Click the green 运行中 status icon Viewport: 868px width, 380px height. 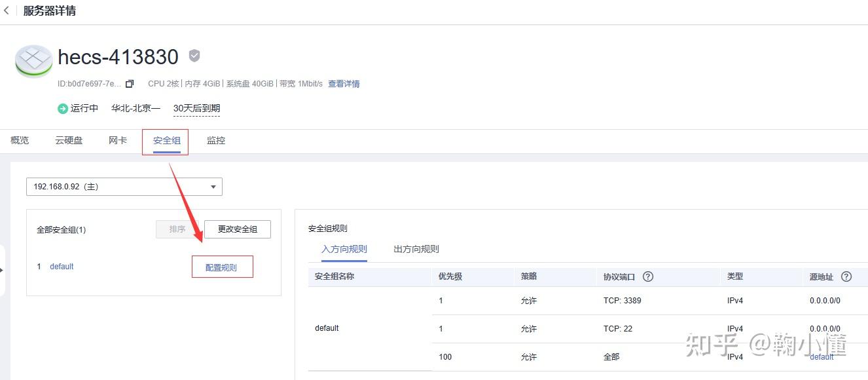(63, 109)
